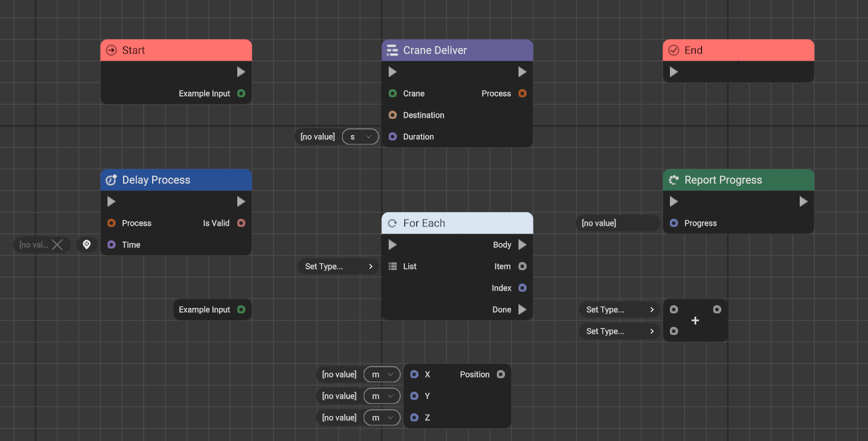
Task: Expand Set Type for the List input
Action: pyautogui.click(x=339, y=267)
